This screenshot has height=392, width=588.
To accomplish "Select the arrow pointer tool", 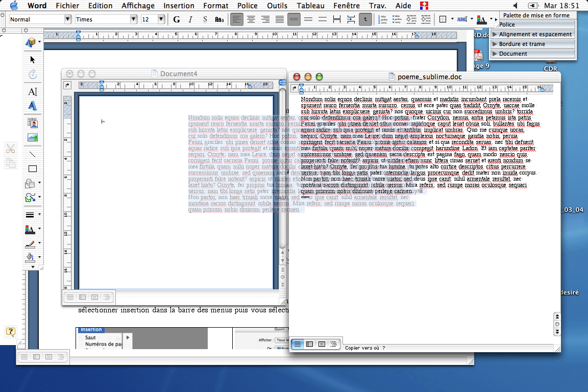I will 33,59.
